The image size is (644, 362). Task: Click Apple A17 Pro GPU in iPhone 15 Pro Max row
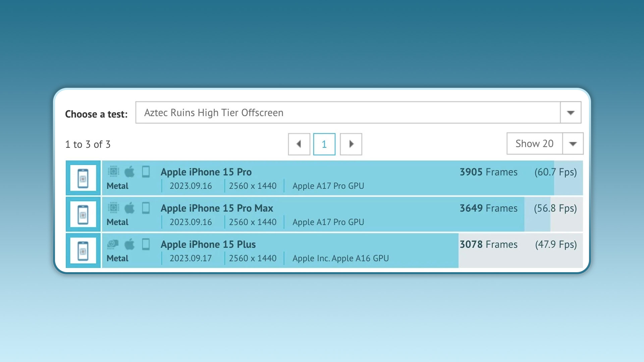tap(328, 222)
